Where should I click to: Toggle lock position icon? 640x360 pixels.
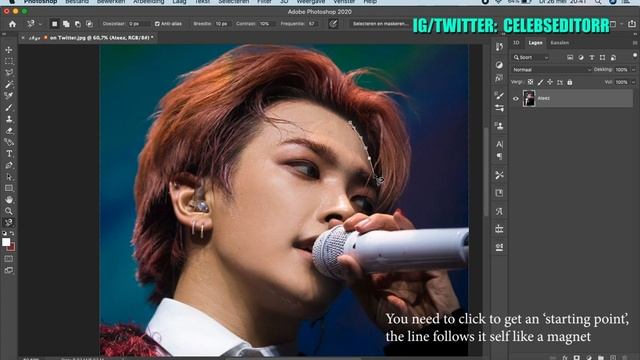click(550, 82)
